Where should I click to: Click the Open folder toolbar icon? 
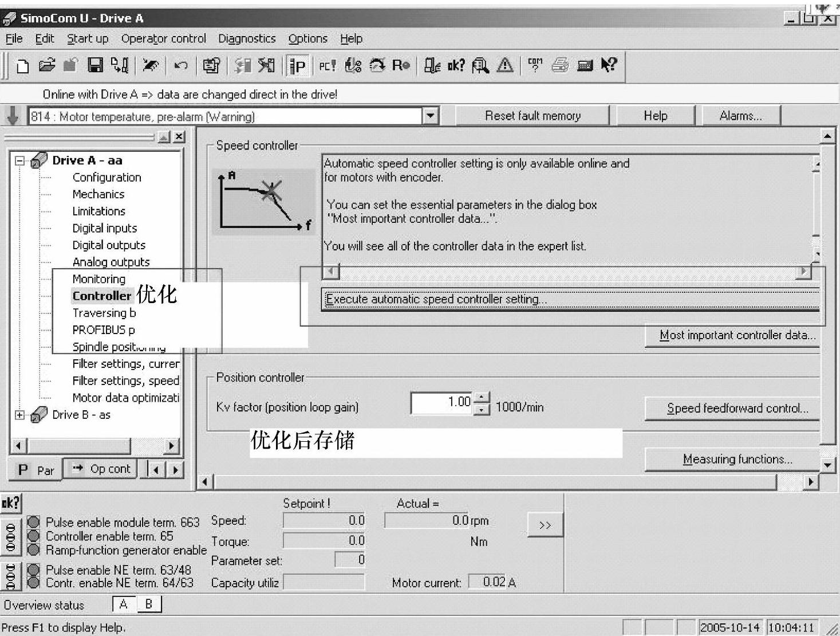(x=47, y=66)
